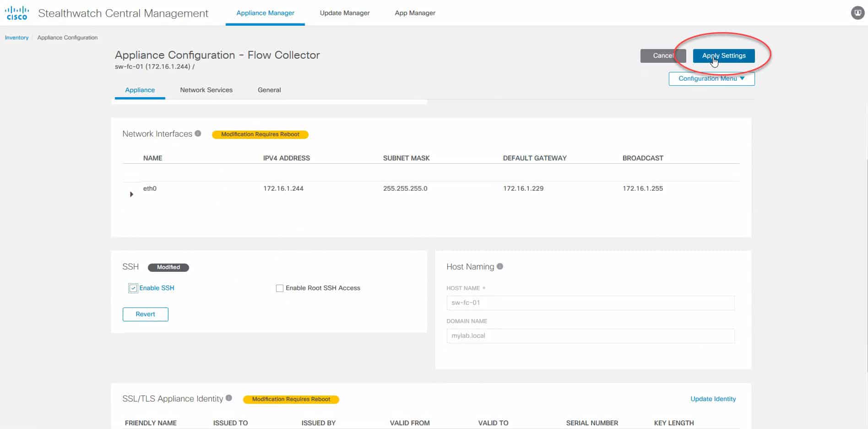The height and width of the screenshot is (429, 868).
Task: Click the VALID FROM column header
Action: [x=410, y=423]
